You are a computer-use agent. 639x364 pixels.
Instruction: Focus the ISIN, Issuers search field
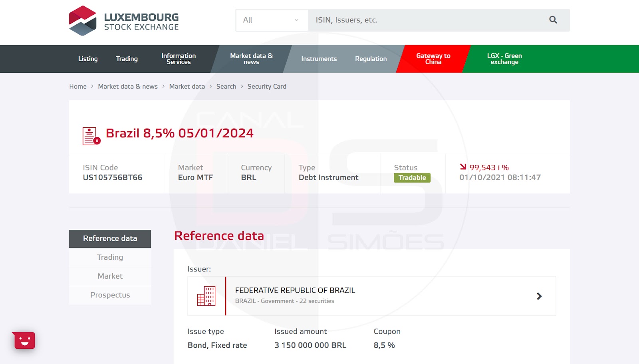coord(427,20)
